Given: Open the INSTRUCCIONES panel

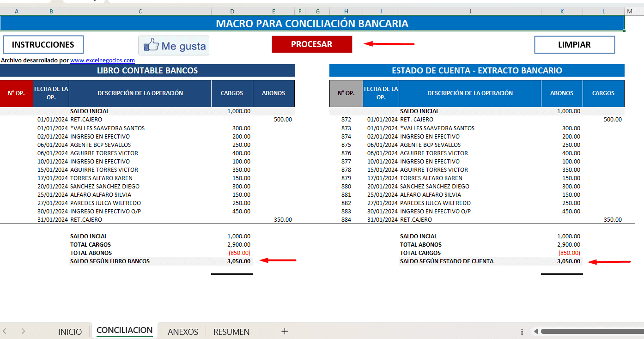Looking at the screenshot, I should pos(43,44).
